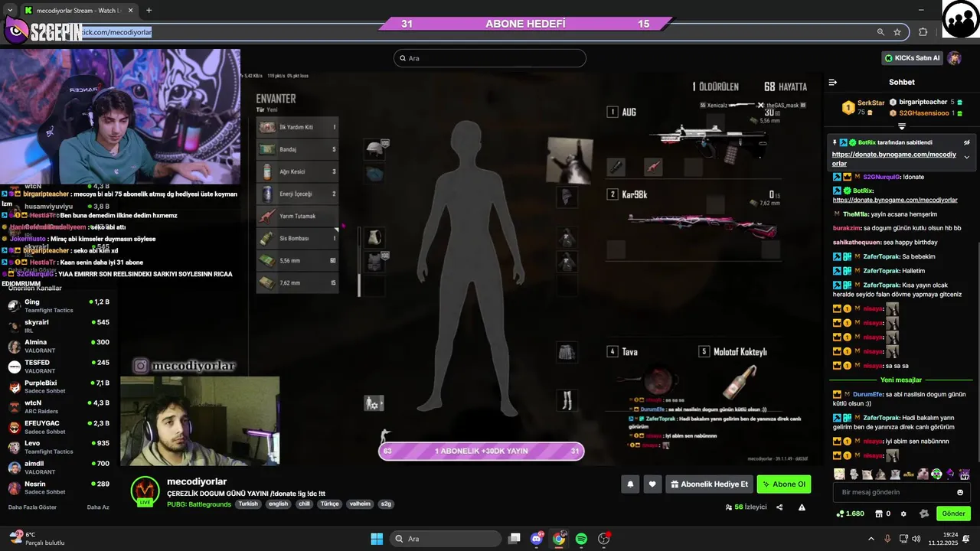Click the english tag
Screen dimensions: 980x551
[x=279, y=504]
